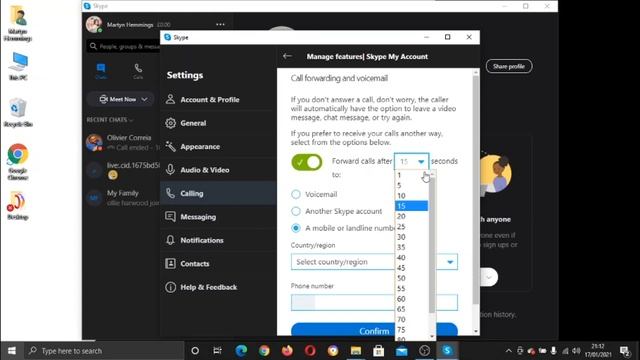This screenshot has width=640, height=360.
Task: Toggle the call forwarding switch off
Action: tap(307, 162)
